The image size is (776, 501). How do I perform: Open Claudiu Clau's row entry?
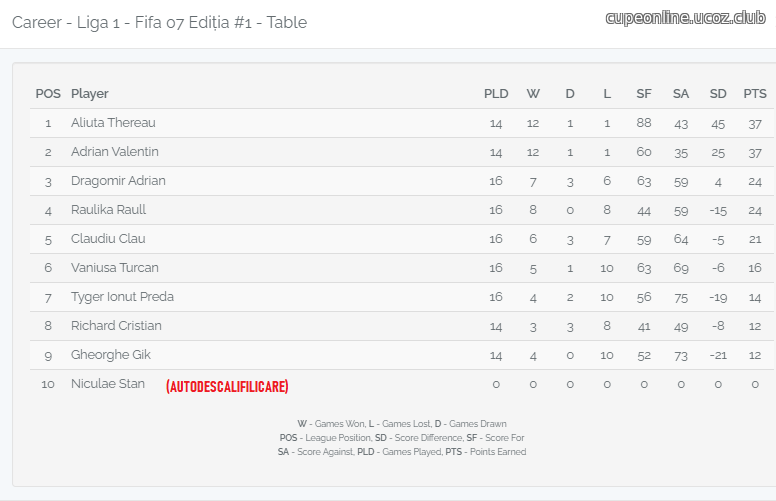coord(108,239)
